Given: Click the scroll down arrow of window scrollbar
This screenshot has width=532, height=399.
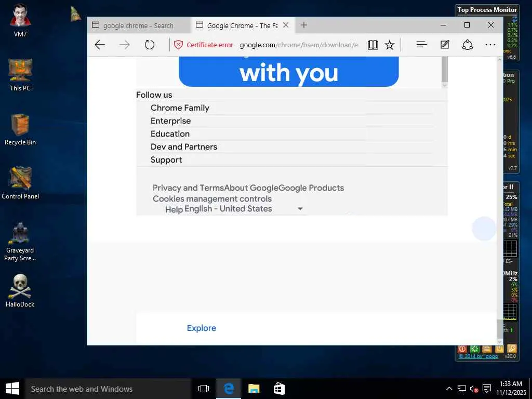Looking at the screenshot, I should tap(500, 342).
